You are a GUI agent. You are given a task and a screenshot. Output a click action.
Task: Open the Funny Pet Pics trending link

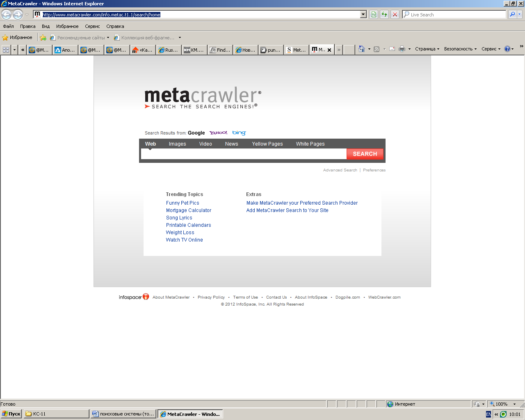click(x=183, y=203)
